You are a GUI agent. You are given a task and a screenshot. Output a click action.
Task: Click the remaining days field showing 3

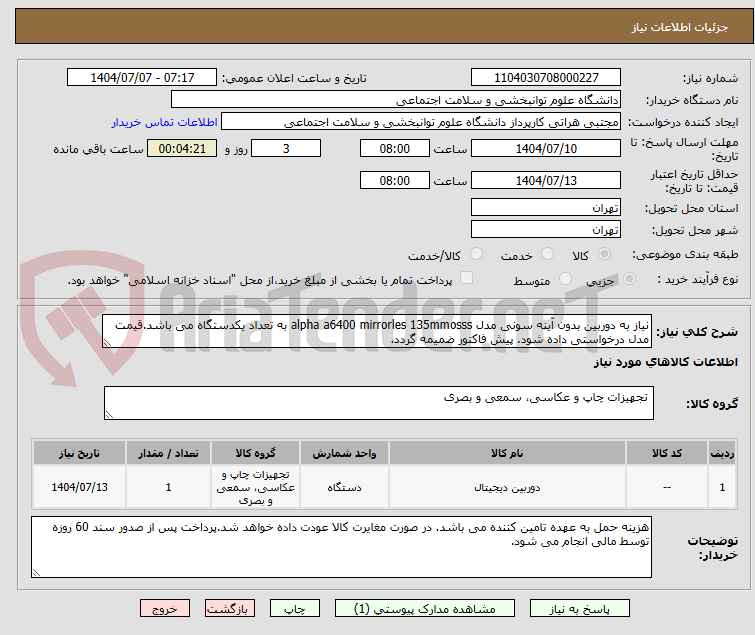(x=286, y=148)
